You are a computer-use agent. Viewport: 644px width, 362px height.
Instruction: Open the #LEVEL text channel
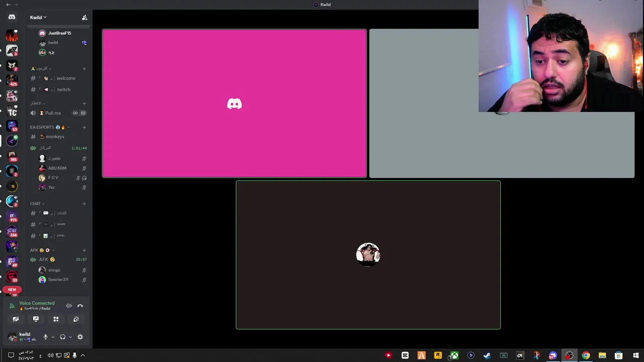[x=59, y=236]
